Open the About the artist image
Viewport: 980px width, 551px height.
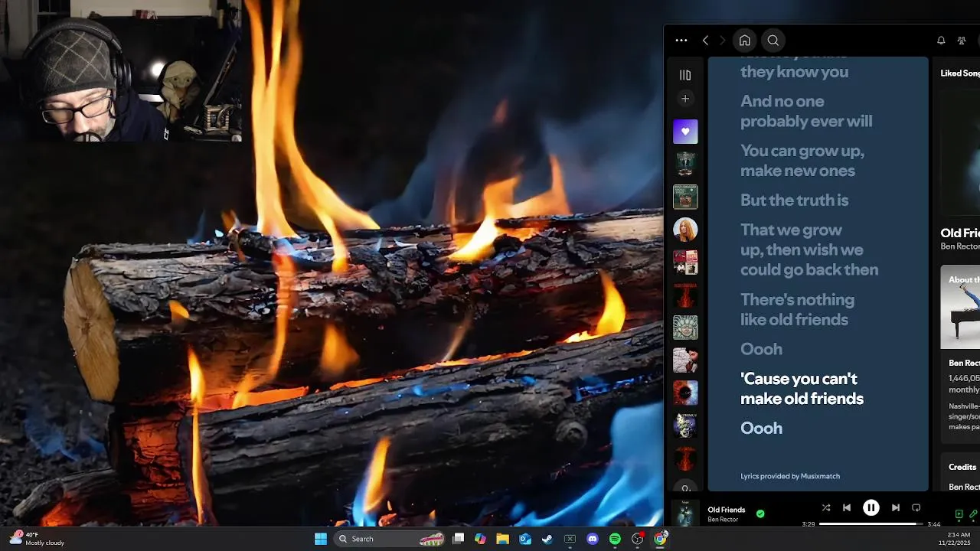(960, 307)
